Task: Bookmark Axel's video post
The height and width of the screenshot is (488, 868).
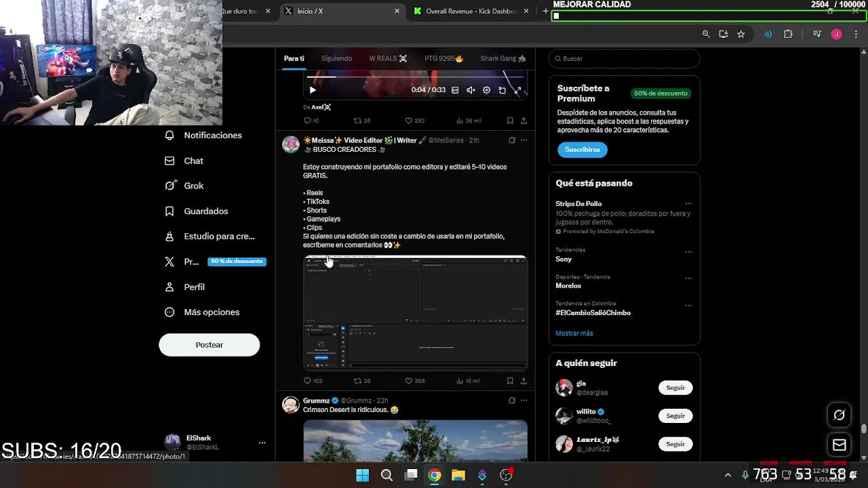Action: point(510,121)
